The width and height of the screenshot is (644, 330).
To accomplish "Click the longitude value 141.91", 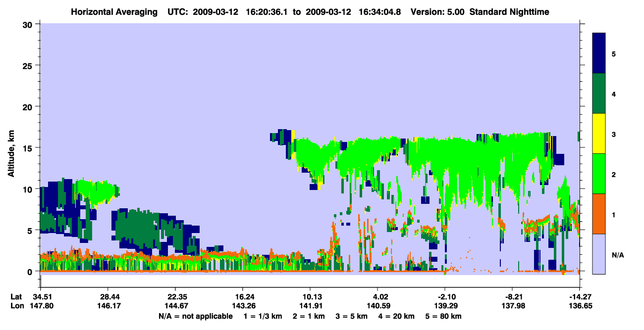I will click(310, 306).
